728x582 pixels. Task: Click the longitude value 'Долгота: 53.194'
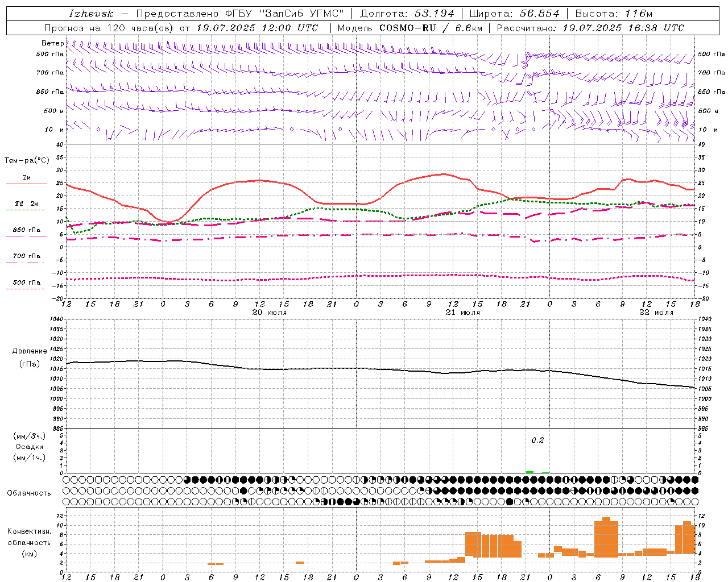click(407, 14)
